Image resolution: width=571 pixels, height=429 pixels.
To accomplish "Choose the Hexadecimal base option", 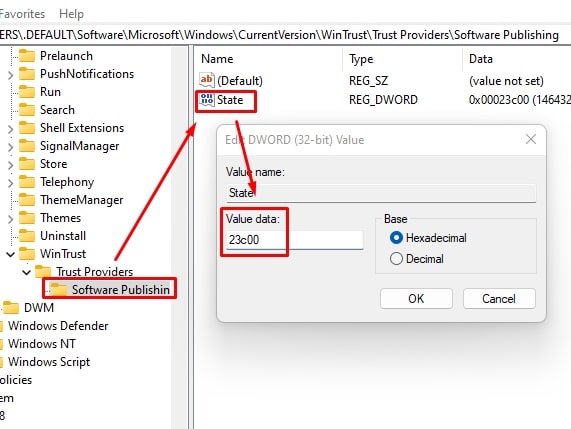I will point(396,238).
